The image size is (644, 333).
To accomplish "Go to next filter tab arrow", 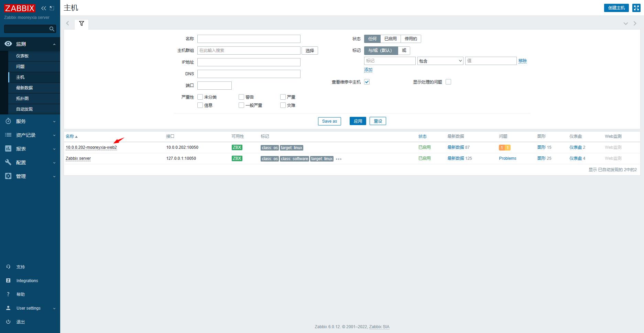I will point(635,23).
